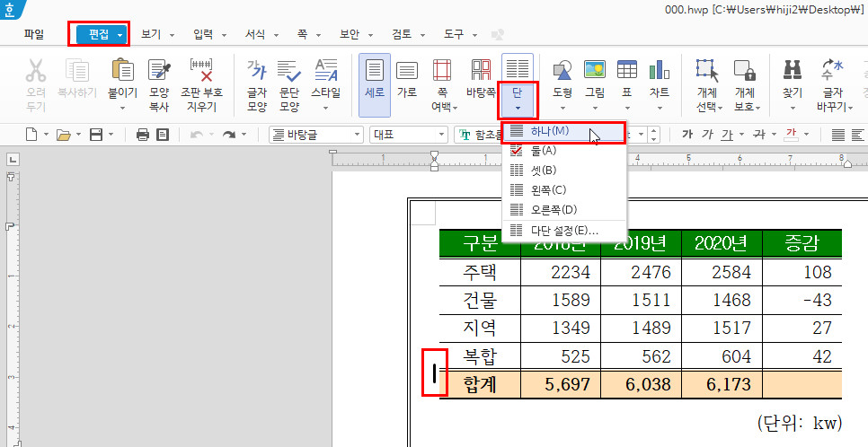868x447 pixels.
Task: Open the 파일 menu
Action: point(34,34)
